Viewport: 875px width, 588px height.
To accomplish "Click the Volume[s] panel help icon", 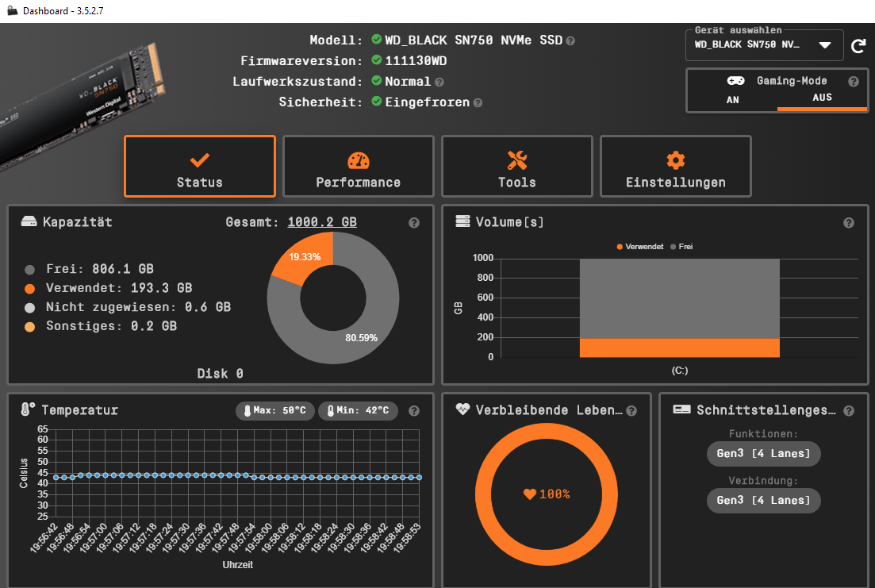I will pyautogui.click(x=849, y=223).
